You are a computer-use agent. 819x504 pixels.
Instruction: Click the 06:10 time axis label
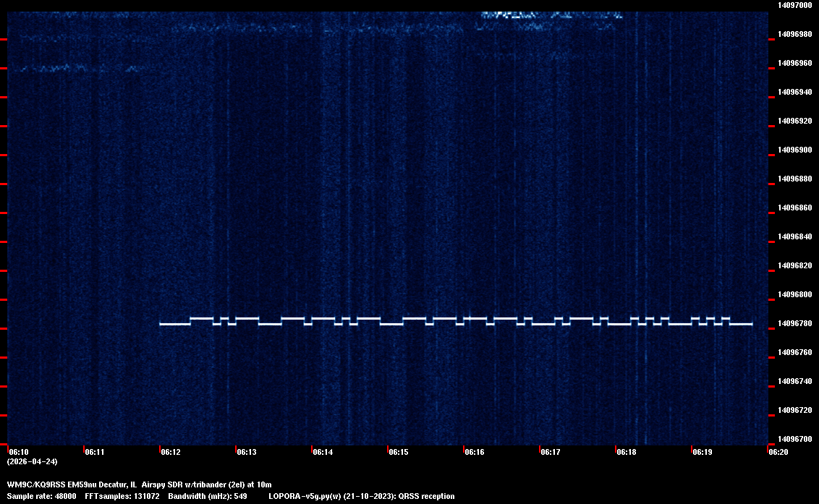[19, 452]
